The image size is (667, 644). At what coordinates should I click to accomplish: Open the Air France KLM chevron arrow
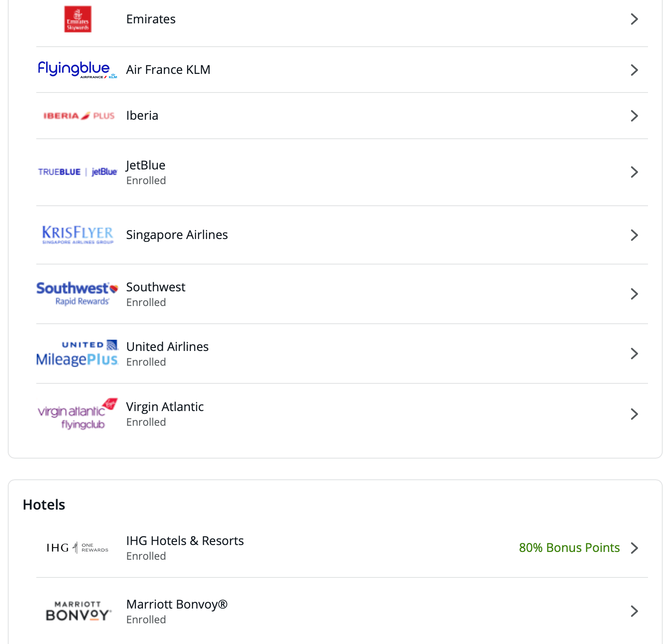[634, 70]
